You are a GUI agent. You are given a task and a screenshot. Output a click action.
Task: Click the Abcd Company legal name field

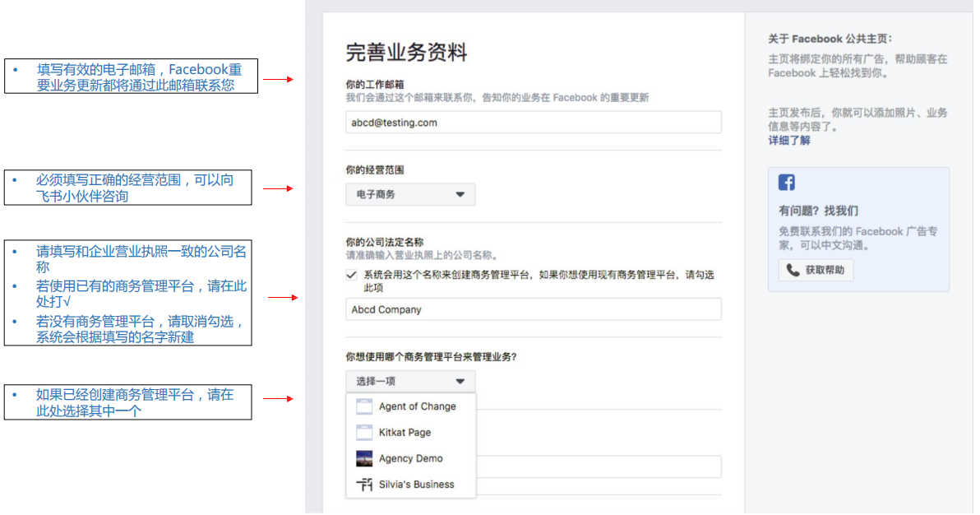[x=533, y=310]
